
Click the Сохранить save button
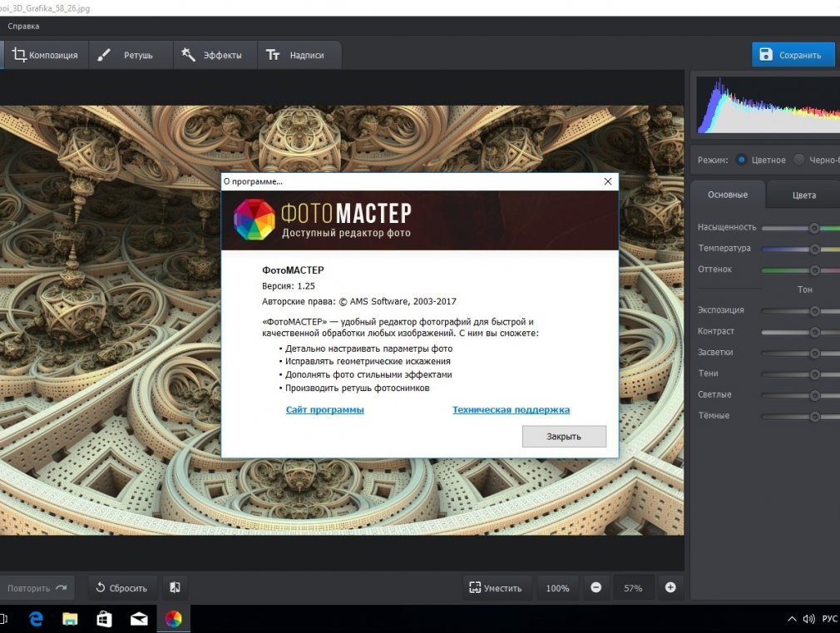coord(793,55)
